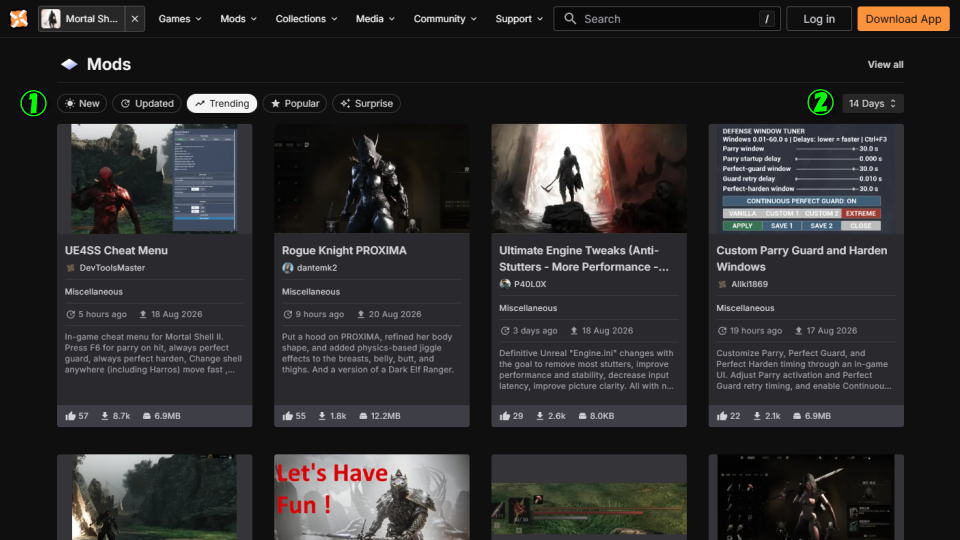Click the updated clock icon beside 5 hours ago
The width and height of the screenshot is (960, 540).
(x=70, y=314)
